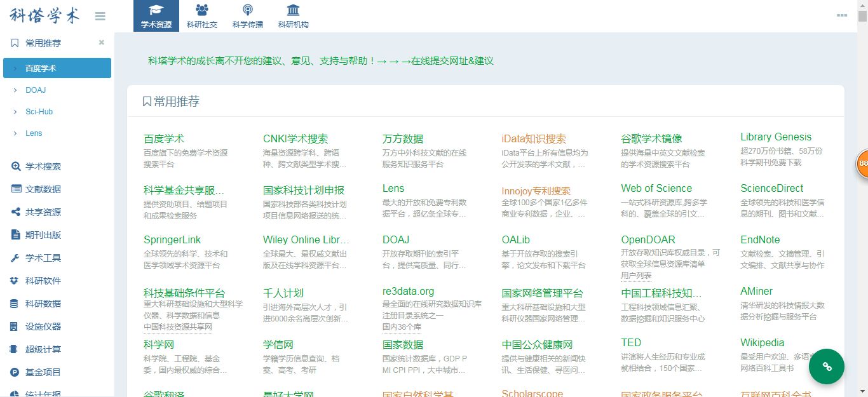Toggle the hamburger sidebar menu icon

click(x=100, y=17)
